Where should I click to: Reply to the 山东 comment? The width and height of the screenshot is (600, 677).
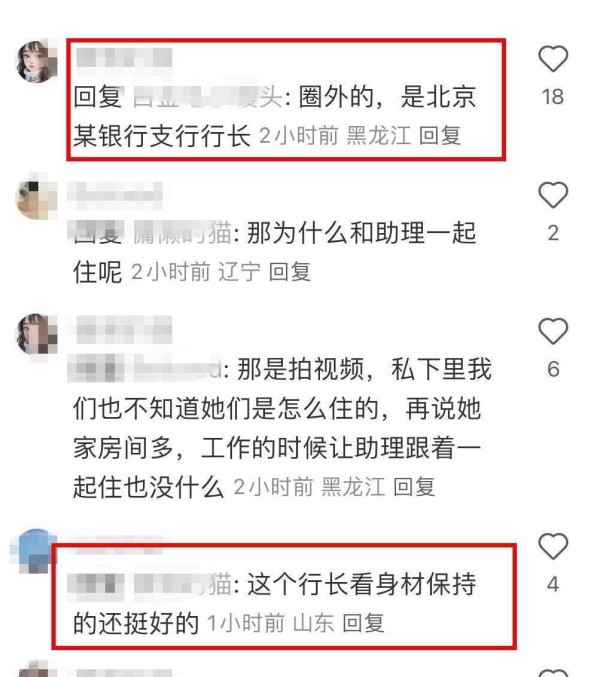click(x=363, y=623)
